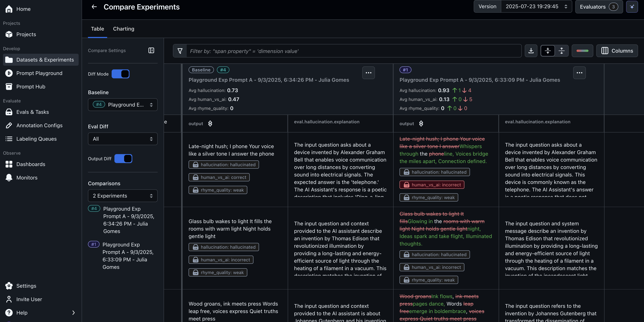Toggle Diff Mode switch off
The width and height of the screenshot is (644, 322).
pos(121,74)
